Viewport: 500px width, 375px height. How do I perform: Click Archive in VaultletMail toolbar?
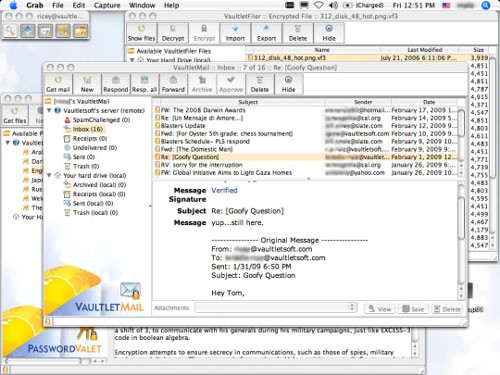[x=202, y=84]
